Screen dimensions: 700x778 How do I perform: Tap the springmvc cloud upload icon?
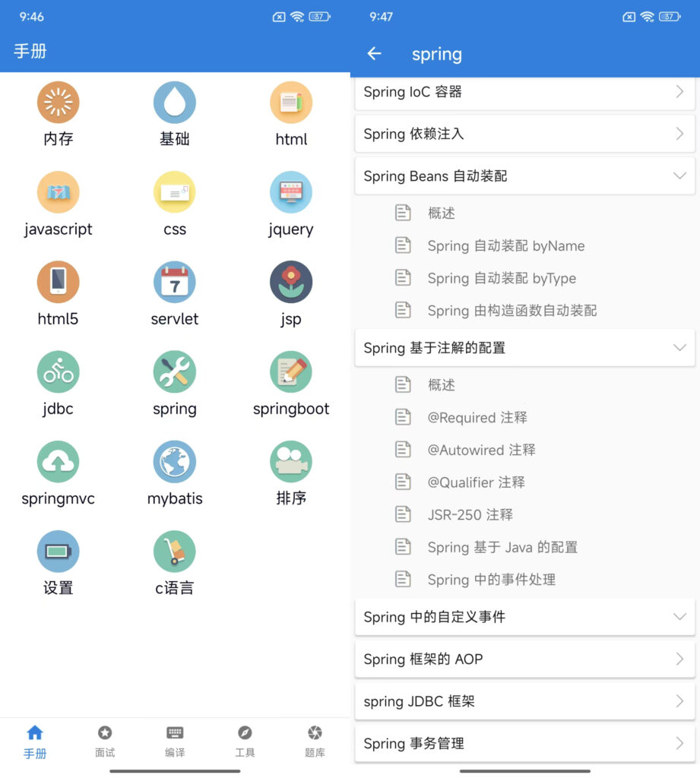58,461
